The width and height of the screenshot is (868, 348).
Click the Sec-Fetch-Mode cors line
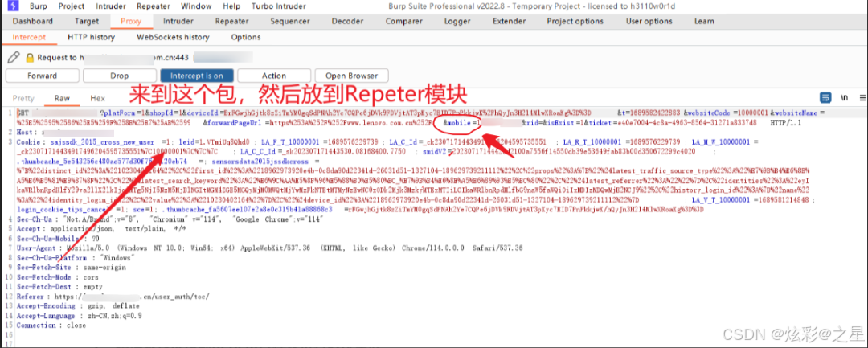coord(58,276)
